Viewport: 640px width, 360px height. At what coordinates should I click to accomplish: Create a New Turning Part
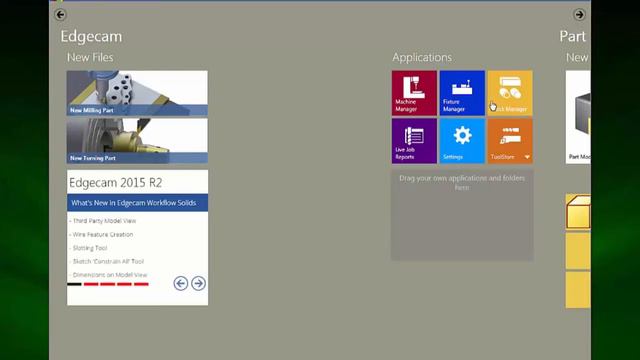(x=137, y=141)
